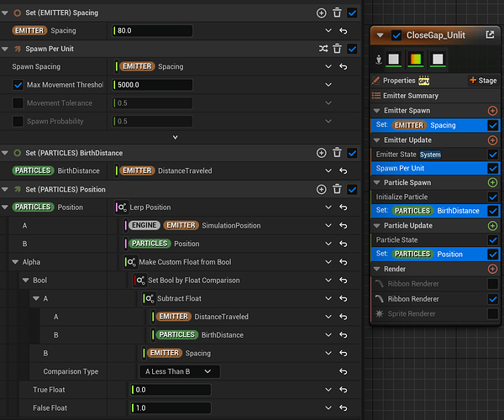Viewport: 504px width, 420px height.
Task: Open dropdown arrow for Max Movement Threshold
Action: 328,85
